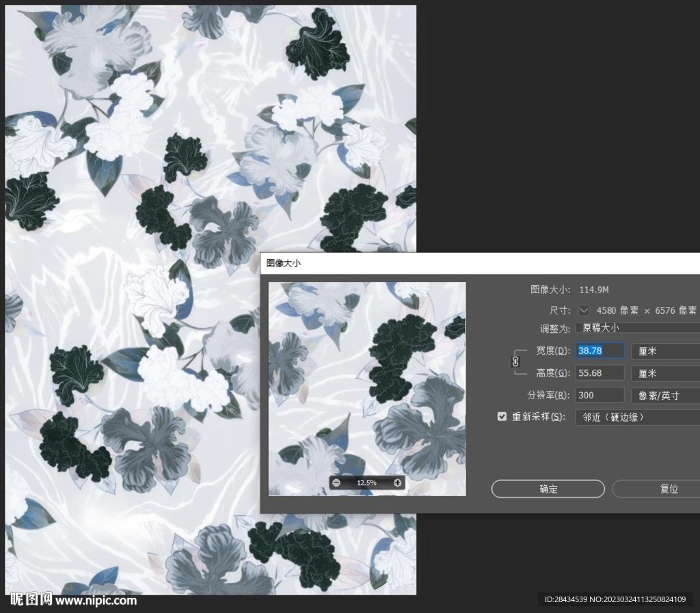Screen dimensions: 700x613
Task: Open the height unit dropdown (厘米)
Action: 664,373
